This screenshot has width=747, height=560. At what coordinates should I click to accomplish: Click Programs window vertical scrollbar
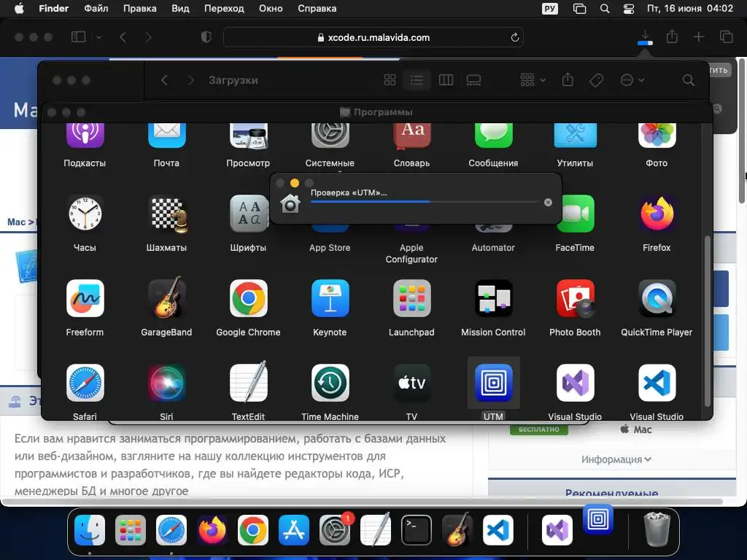click(x=707, y=321)
